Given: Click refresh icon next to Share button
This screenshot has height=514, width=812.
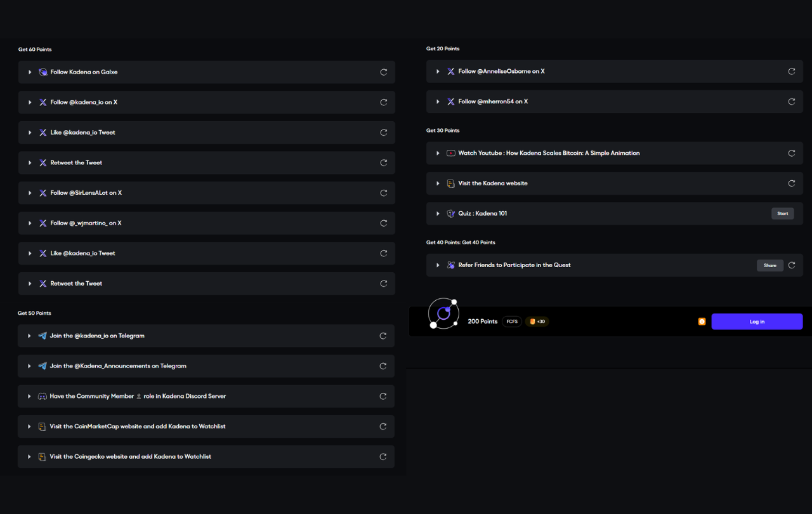Looking at the screenshot, I should click(x=791, y=265).
